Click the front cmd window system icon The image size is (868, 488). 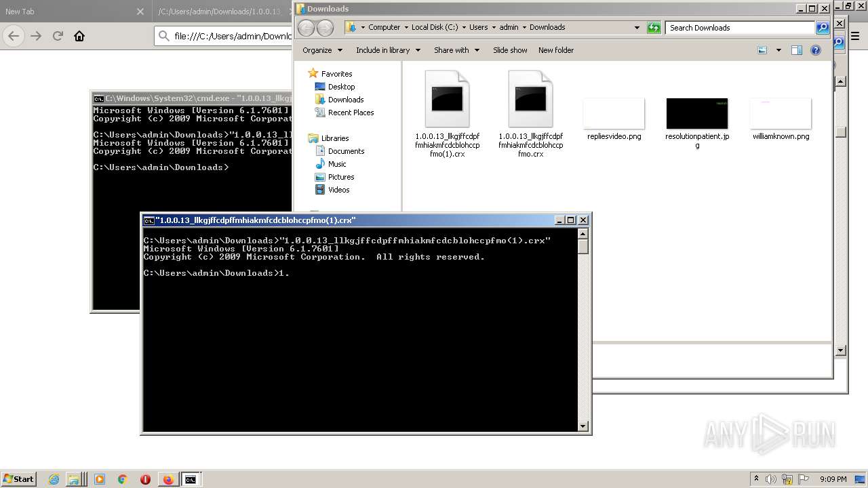tap(149, 220)
